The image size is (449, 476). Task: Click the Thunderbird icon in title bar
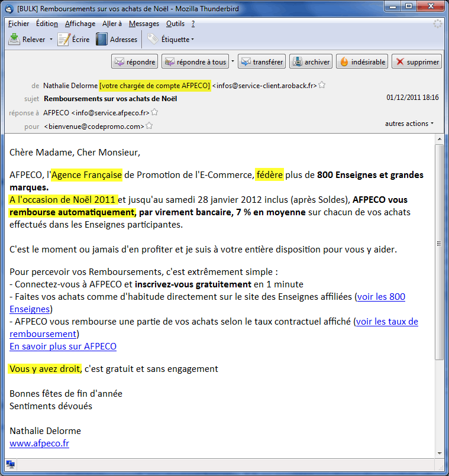click(x=9, y=8)
